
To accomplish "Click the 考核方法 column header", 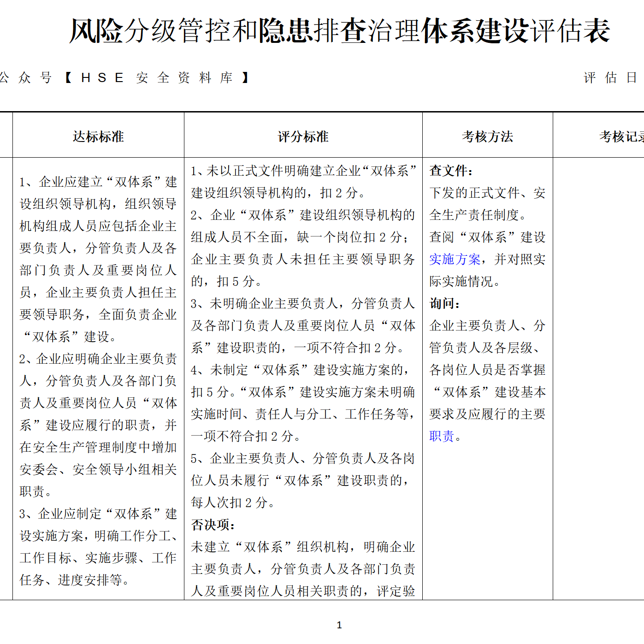I will (487, 136).
